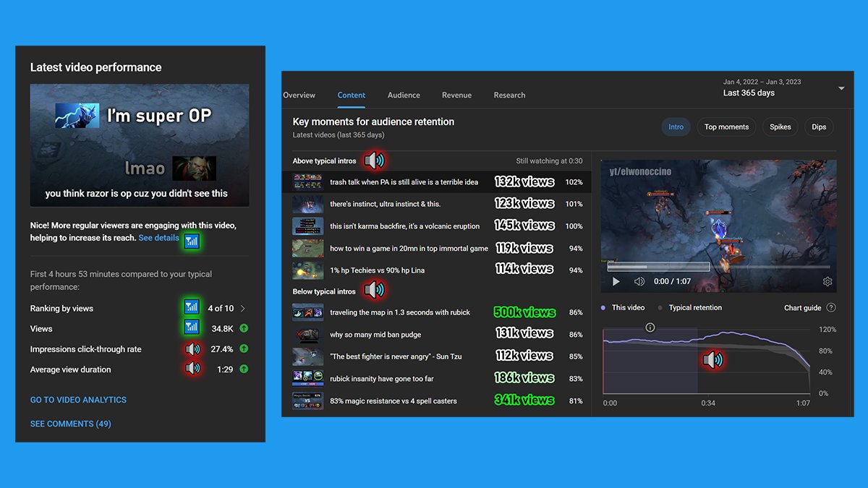Click 81% retention for '83% magic resistance'
Image resolution: width=868 pixels, height=488 pixels.
coord(575,401)
